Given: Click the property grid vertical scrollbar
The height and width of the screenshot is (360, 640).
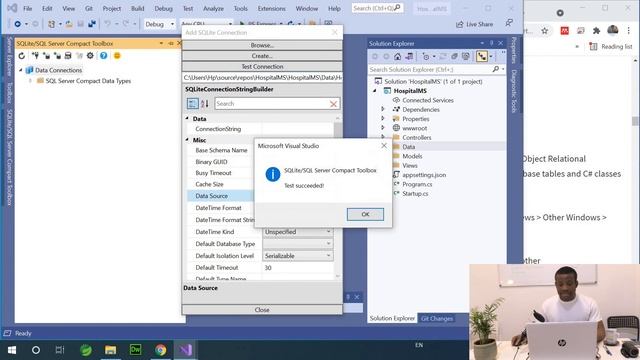Looking at the screenshot, I should coord(338,197).
